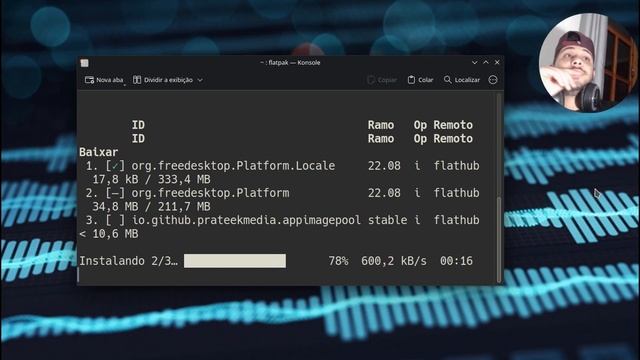
Task: Maximize the Konsole window
Action: click(x=486, y=62)
